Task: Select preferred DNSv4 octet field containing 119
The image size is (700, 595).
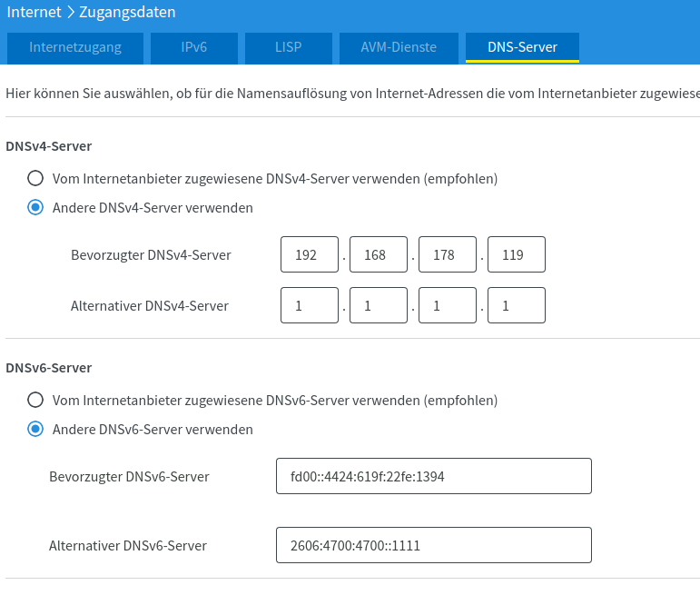Action: point(517,255)
